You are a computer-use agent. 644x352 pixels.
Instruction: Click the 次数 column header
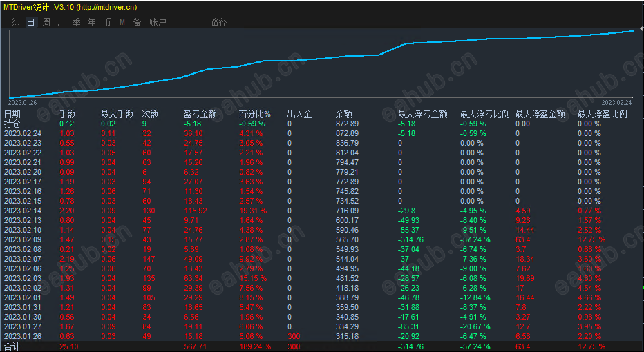[151, 114]
